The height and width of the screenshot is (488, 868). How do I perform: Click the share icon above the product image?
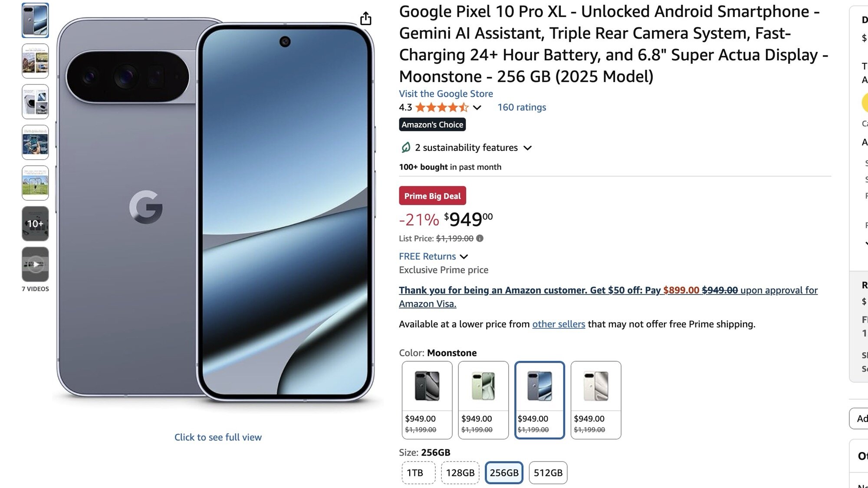[x=367, y=18]
